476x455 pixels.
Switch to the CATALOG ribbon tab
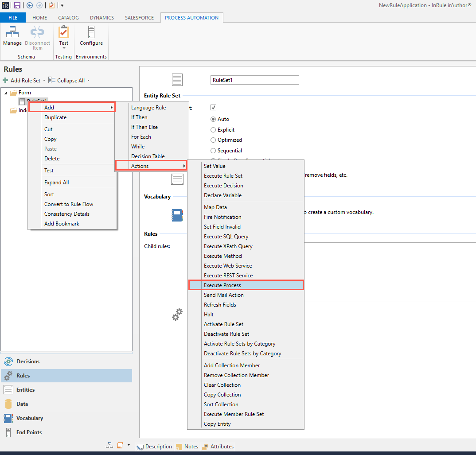(68, 18)
